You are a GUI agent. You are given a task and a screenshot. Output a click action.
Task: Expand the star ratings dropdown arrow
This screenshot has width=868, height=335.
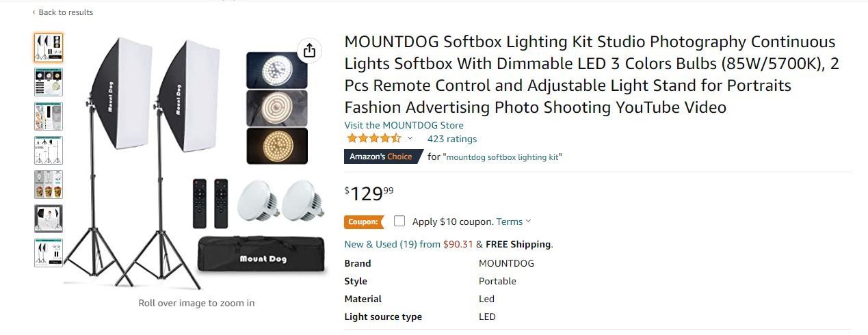coord(410,139)
